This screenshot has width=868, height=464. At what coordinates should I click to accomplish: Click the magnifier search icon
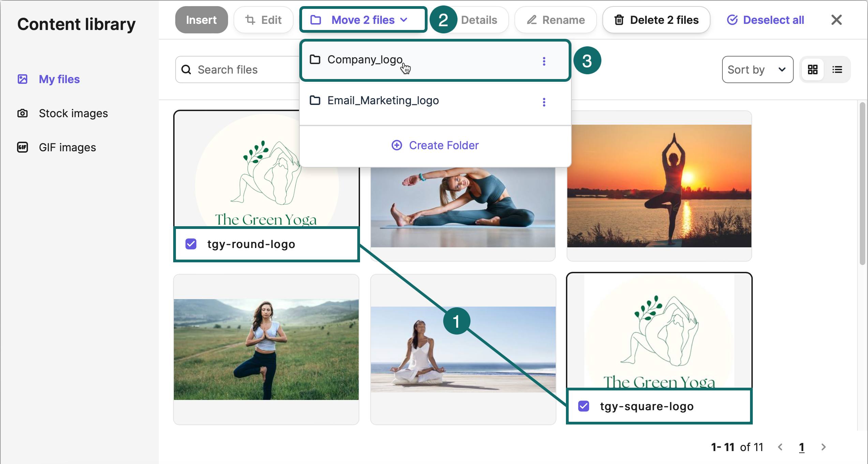(x=186, y=70)
